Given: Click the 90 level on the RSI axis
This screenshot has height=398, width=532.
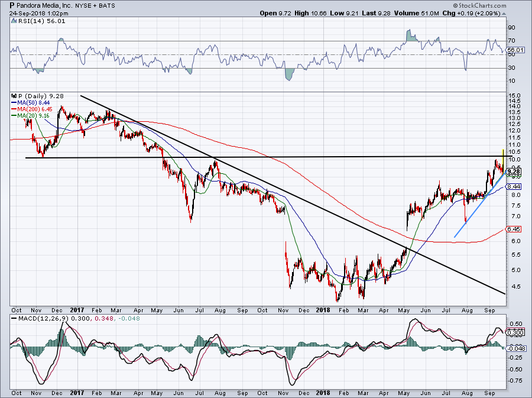Looking at the screenshot, I should point(511,27).
